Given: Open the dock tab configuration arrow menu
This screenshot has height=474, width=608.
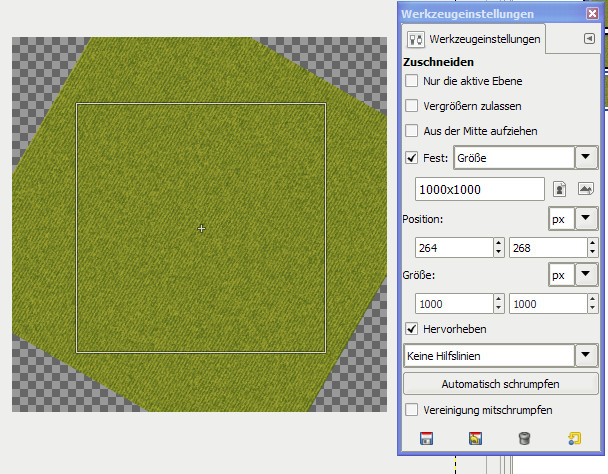Looking at the screenshot, I should click(x=589, y=38).
